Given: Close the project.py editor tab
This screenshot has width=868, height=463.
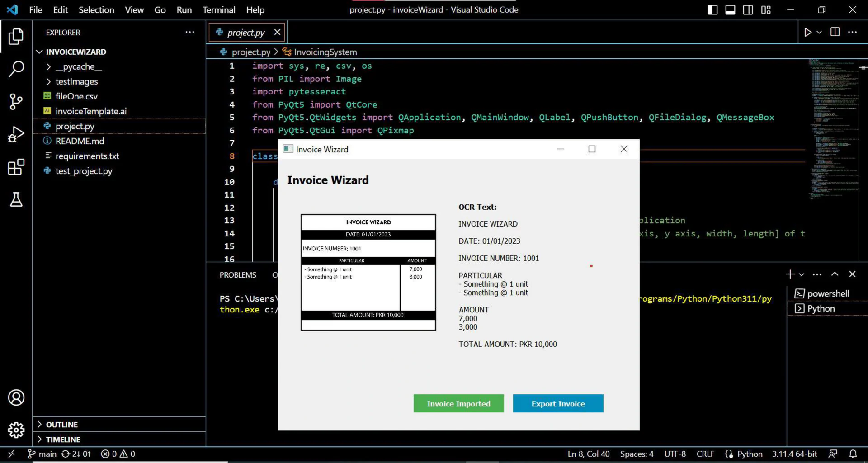Looking at the screenshot, I should point(277,32).
